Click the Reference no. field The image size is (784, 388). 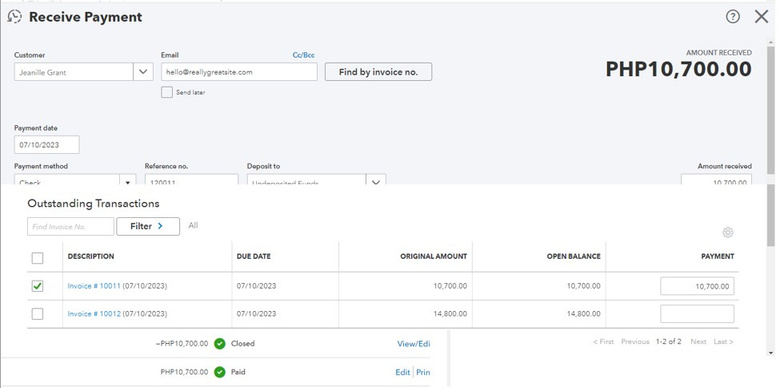point(192,180)
